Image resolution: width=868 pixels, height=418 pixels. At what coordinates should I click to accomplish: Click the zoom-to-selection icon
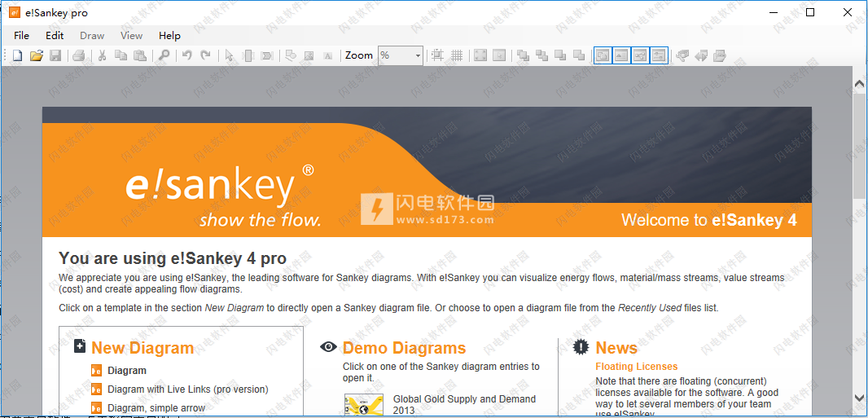(x=499, y=55)
